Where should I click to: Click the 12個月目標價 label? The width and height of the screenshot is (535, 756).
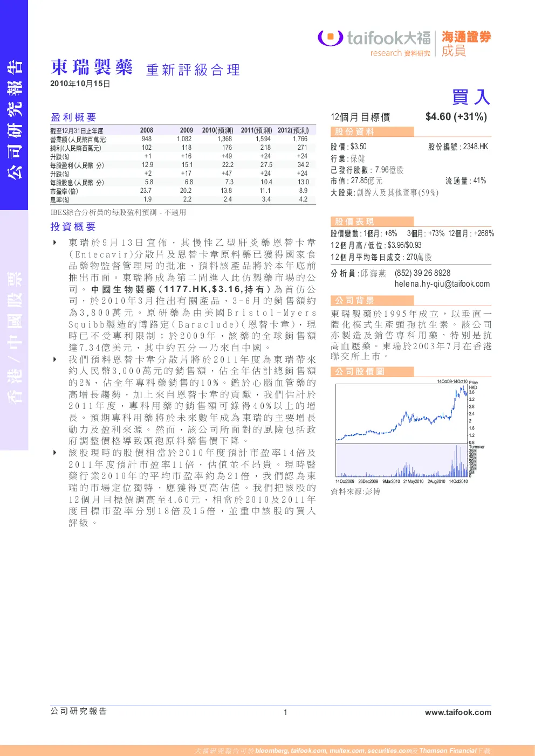click(x=360, y=117)
